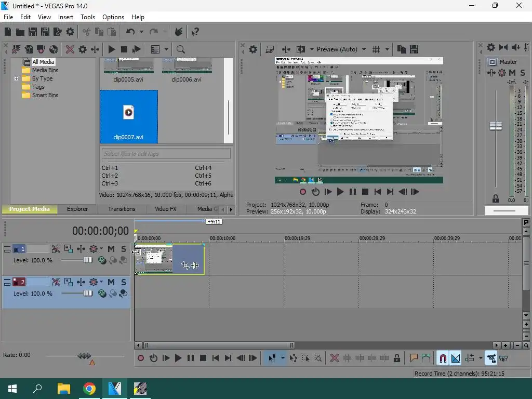Open track 1 automation settings dropdown
This screenshot has width=532, height=399.
(101, 249)
